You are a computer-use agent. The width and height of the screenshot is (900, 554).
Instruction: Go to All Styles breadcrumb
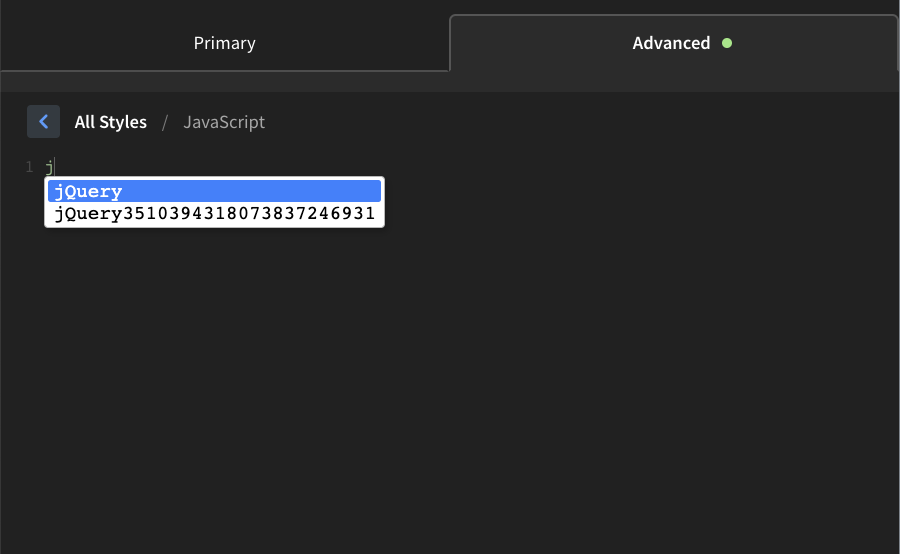point(110,122)
